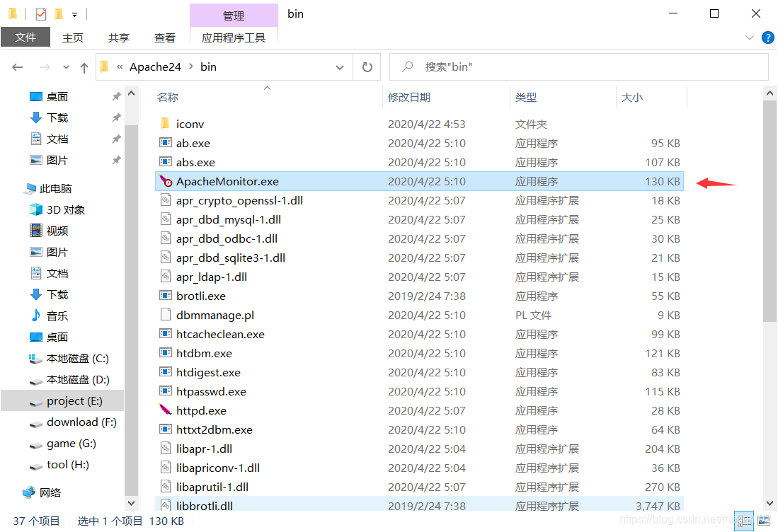Screen dimensions: 778x532
Task: Open the 文件 menu tab
Action: pos(25,37)
